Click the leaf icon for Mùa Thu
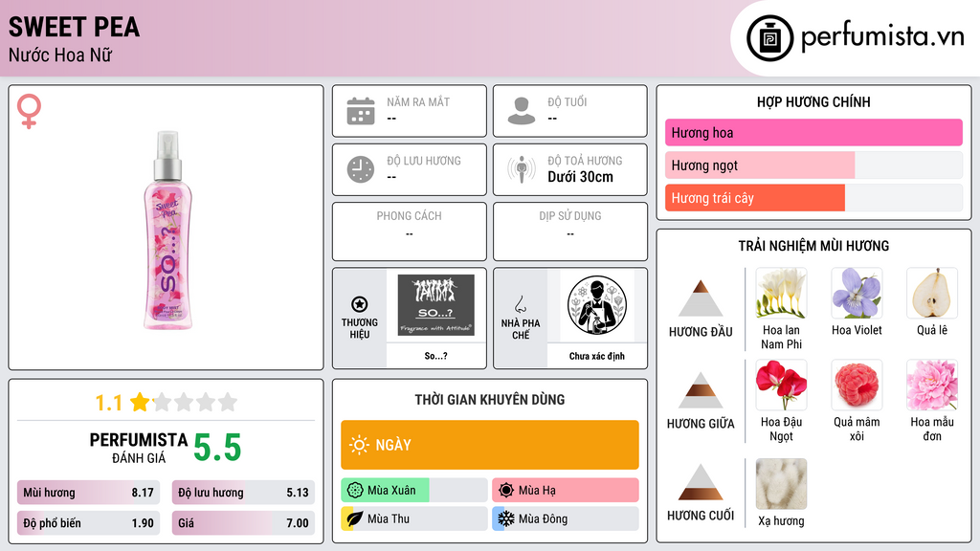 (355, 518)
